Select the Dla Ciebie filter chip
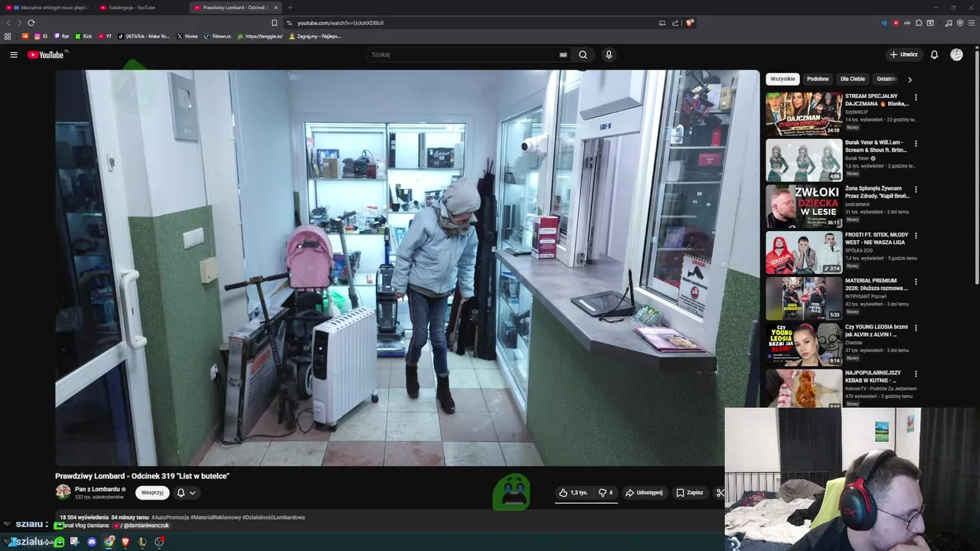The image size is (980, 551). click(852, 79)
